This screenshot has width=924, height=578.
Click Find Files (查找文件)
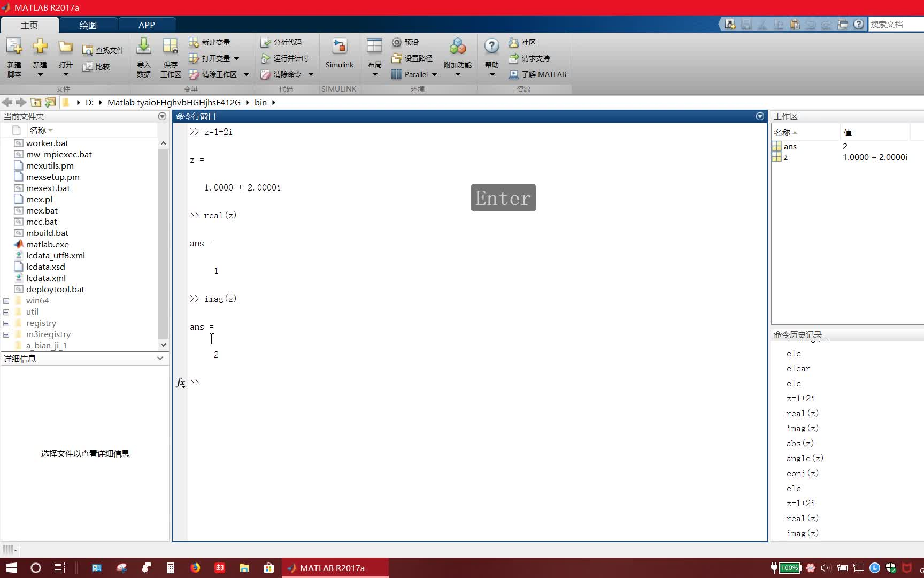[103, 50]
